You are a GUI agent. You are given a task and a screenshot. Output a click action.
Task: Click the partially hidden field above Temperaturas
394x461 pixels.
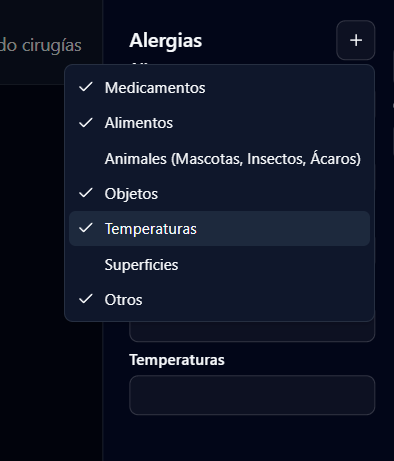252,332
